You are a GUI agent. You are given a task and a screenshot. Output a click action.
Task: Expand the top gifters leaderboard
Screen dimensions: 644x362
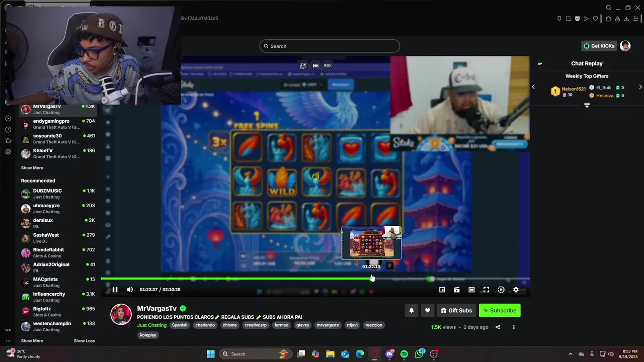pyautogui.click(x=587, y=105)
